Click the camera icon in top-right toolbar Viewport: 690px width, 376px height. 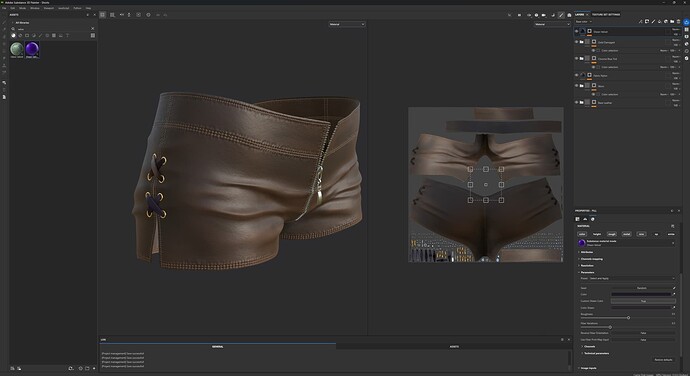[543, 15]
